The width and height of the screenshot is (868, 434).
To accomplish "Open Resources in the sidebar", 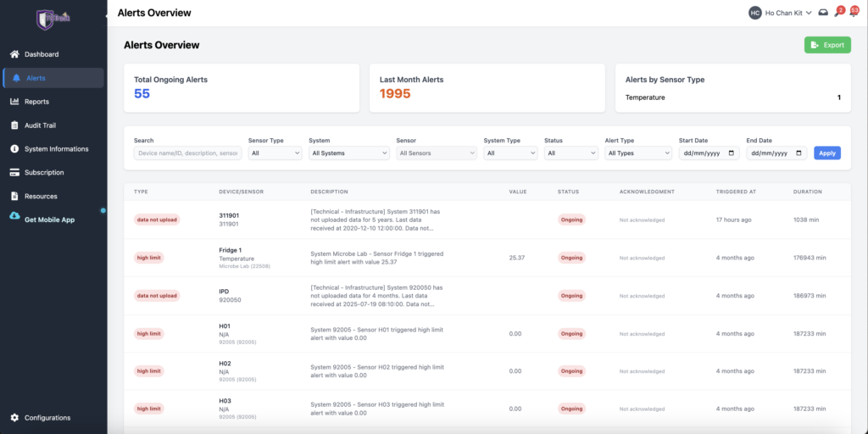I will tap(41, 197).
